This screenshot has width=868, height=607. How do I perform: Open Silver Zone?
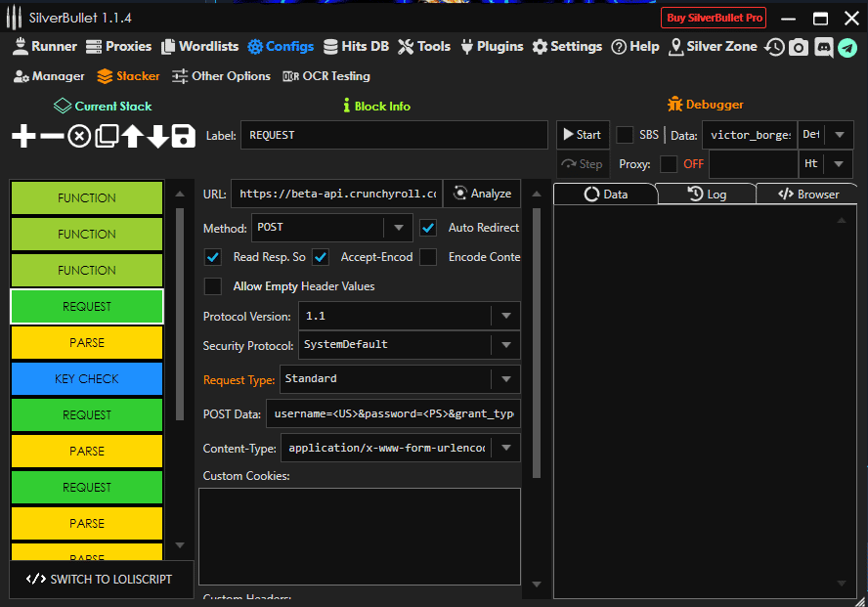pos(713,47)
